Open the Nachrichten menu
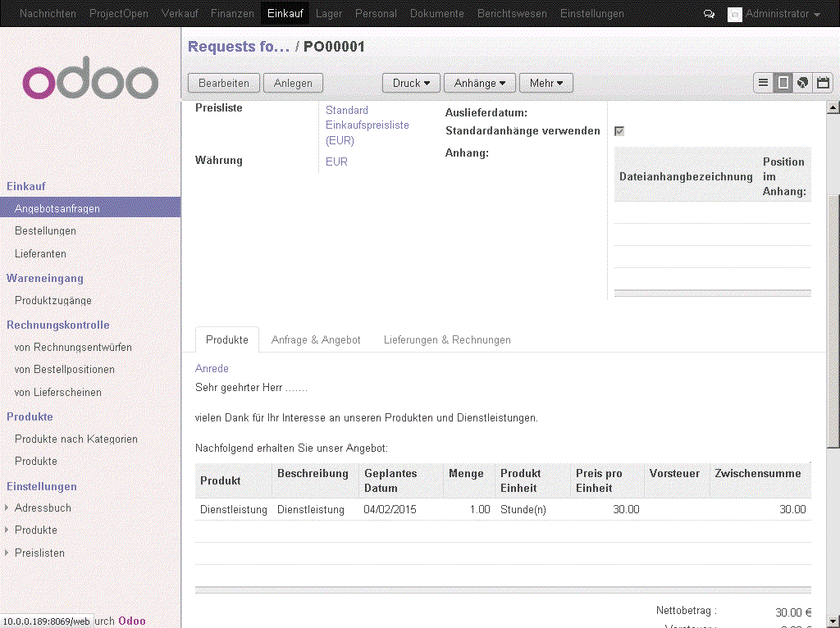Screen dimensions: 840x628 [x=48, y=13]
